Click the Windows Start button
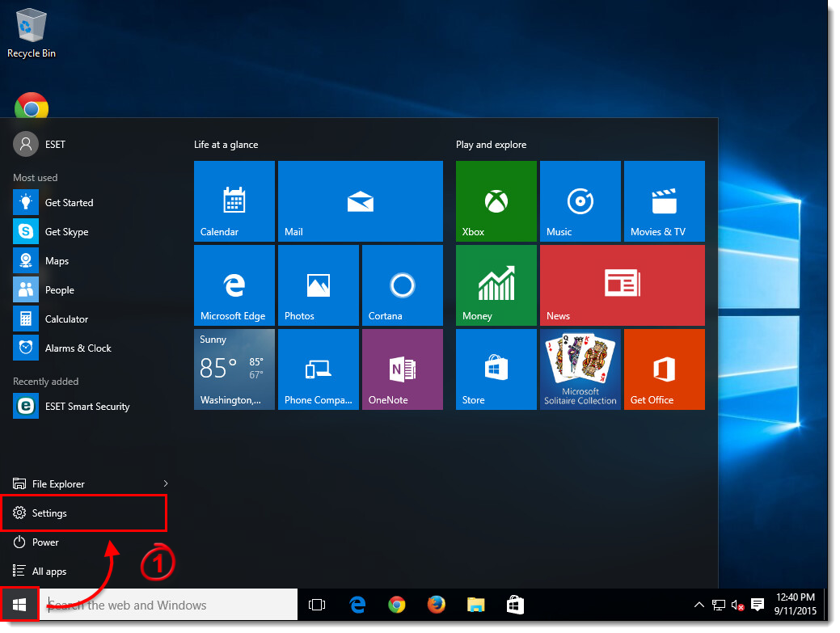This screenshot has width=840, height=633. point(19,605)
